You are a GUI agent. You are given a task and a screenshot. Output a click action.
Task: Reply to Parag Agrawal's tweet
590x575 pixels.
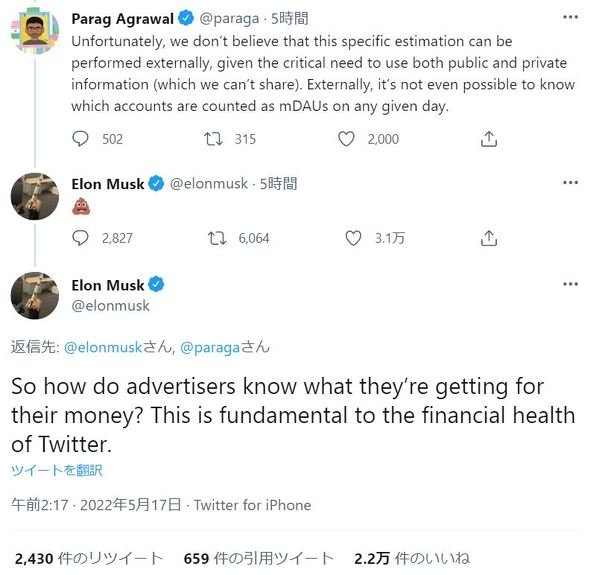point(80,139)
